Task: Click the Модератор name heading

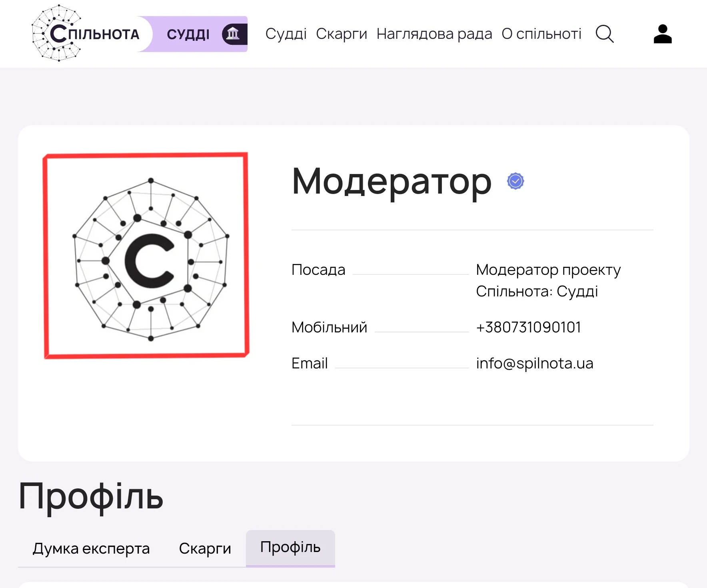Action: 391,182
